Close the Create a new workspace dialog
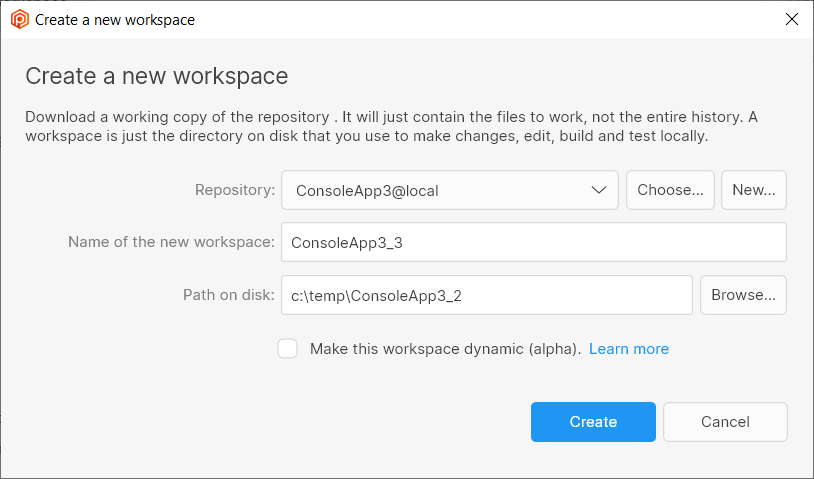The height and width of the screenshot is (479, 814). click(x=791, y=19)
